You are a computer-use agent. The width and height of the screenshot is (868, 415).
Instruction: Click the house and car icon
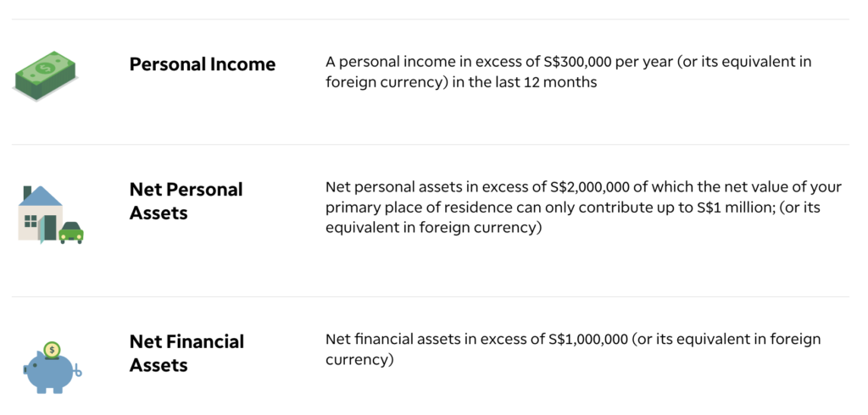(x=50, y=214)
